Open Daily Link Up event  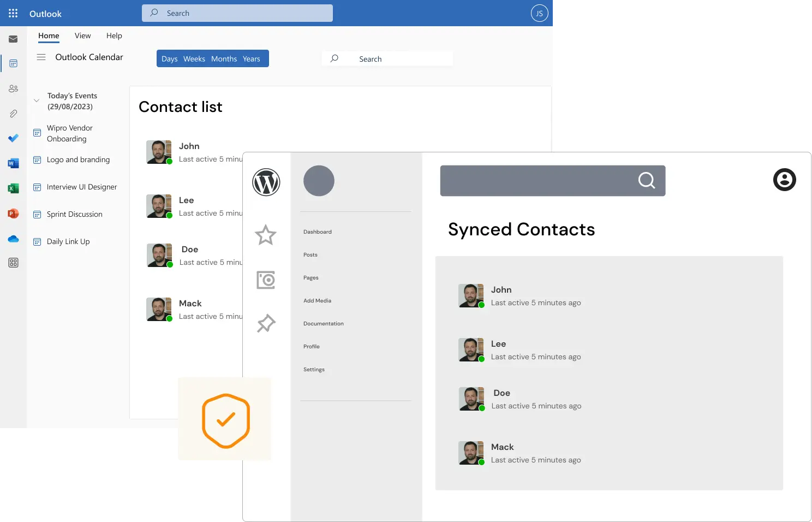click(68, 242)
